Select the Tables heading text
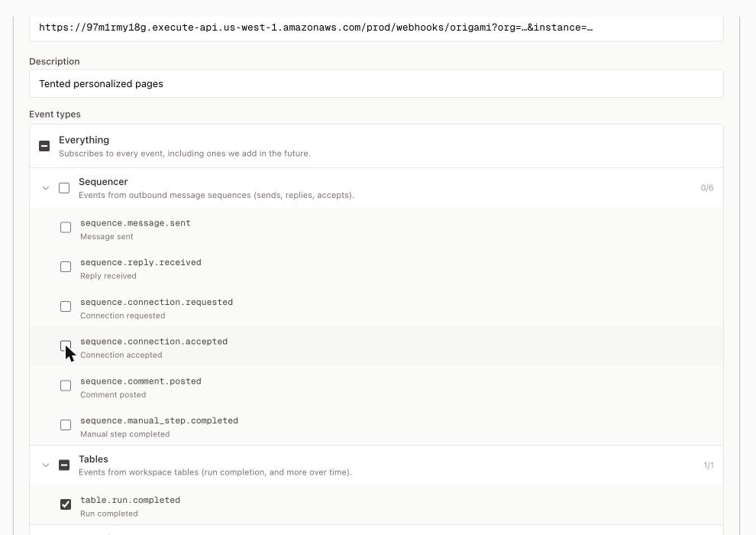 click(x=93, y=459)
